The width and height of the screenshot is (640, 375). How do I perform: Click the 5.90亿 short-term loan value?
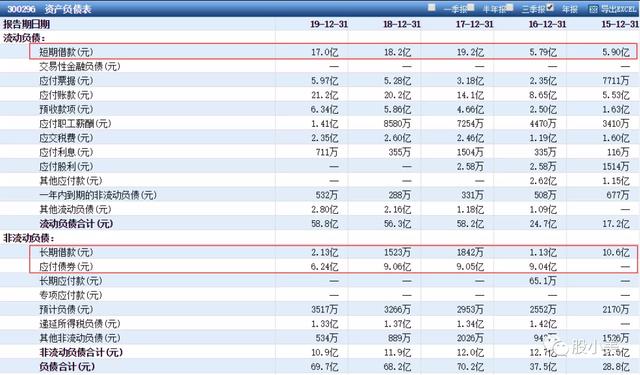616,52
